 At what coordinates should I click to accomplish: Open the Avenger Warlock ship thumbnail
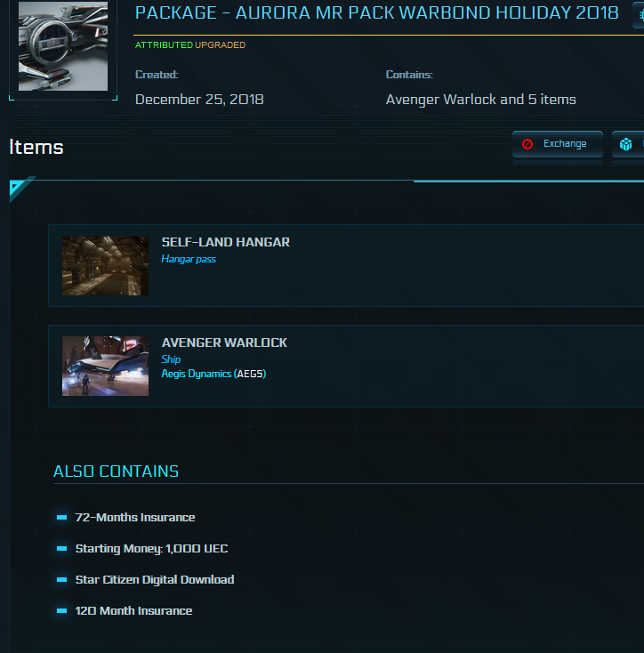pyautogui.click(x=105, y=366)
